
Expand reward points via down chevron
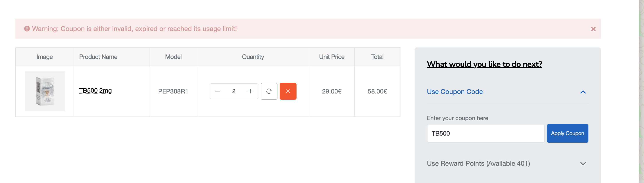(583, 164)
